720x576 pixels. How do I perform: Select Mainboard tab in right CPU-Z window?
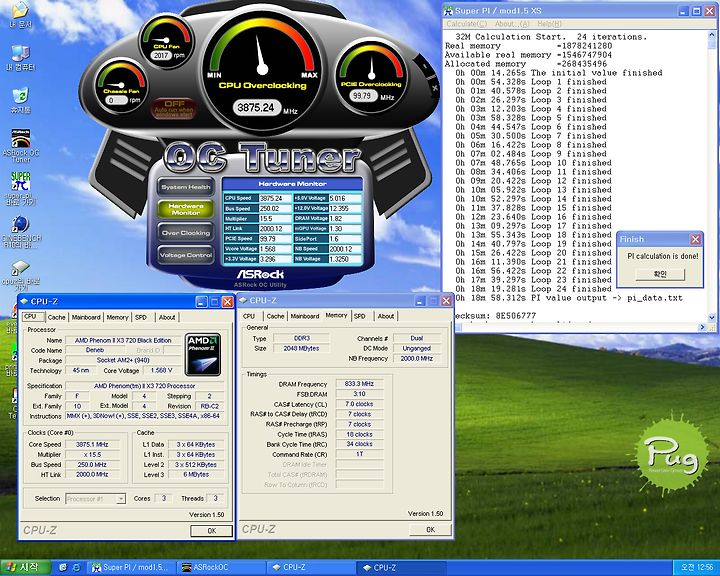pos(304,316)
